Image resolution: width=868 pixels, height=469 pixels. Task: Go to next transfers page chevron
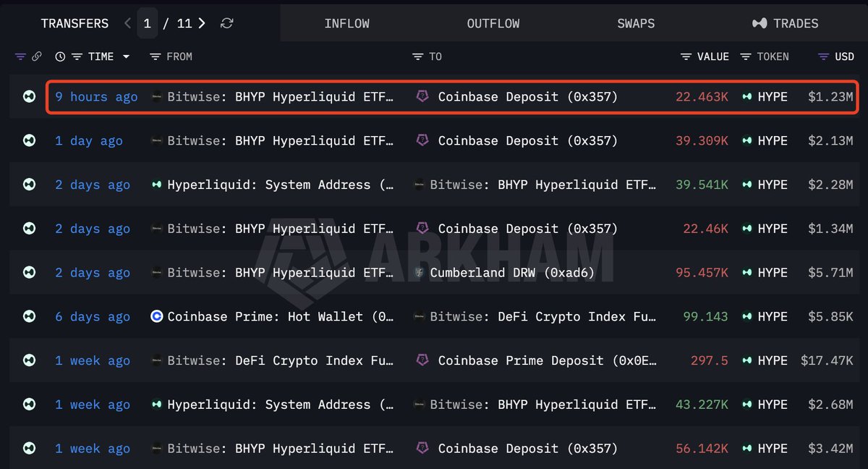coord(202,23)
